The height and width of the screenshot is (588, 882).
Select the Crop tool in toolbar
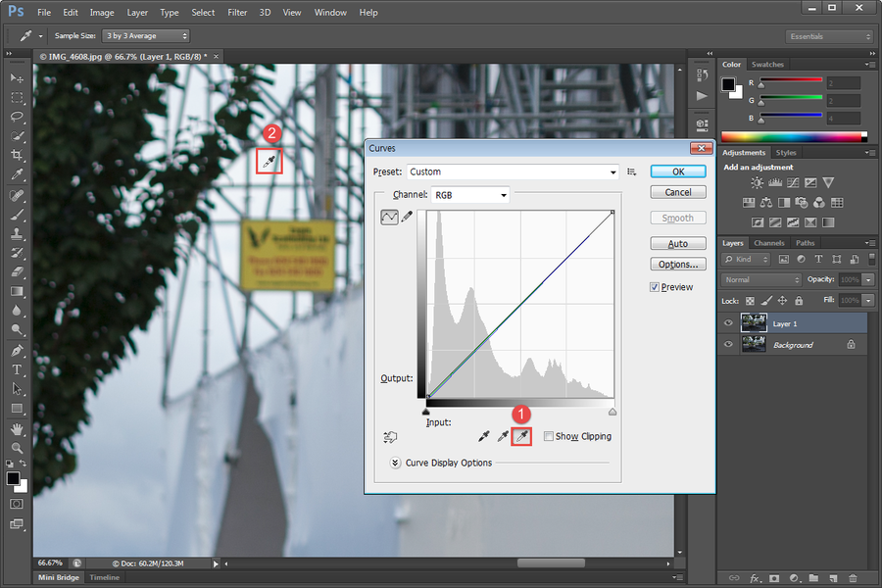(x=17, y=156)
